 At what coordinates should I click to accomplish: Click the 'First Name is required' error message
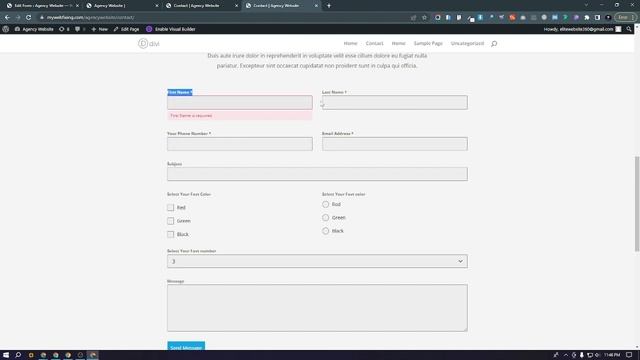[240, 116]
